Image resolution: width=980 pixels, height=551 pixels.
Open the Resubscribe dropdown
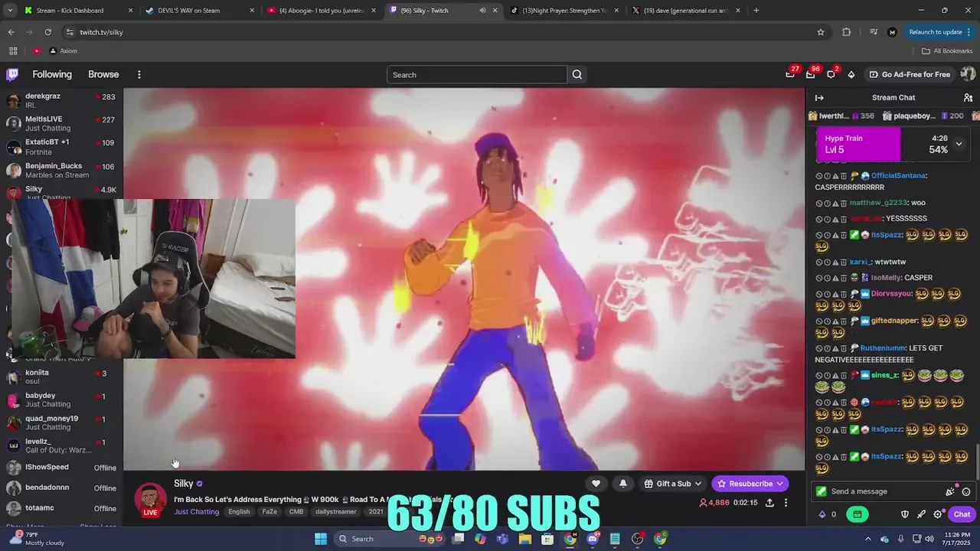(750, 484)
